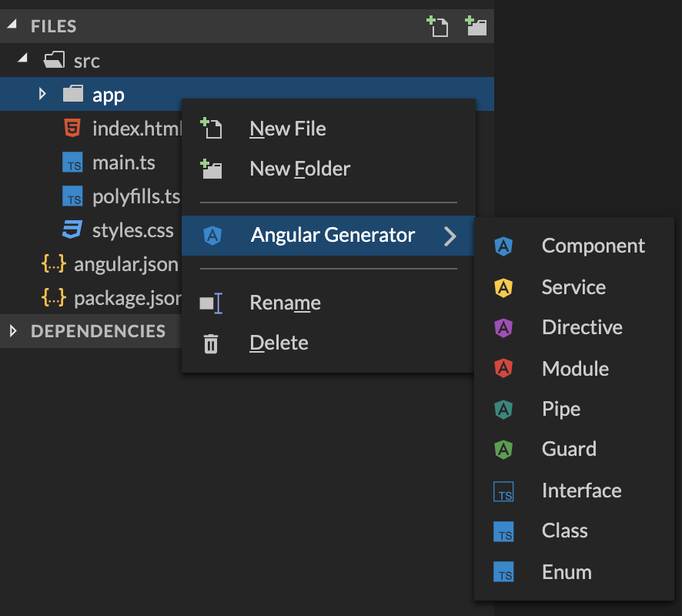Click the green Guard shield icon
This screenshot has height=616, width=682.
503,450
